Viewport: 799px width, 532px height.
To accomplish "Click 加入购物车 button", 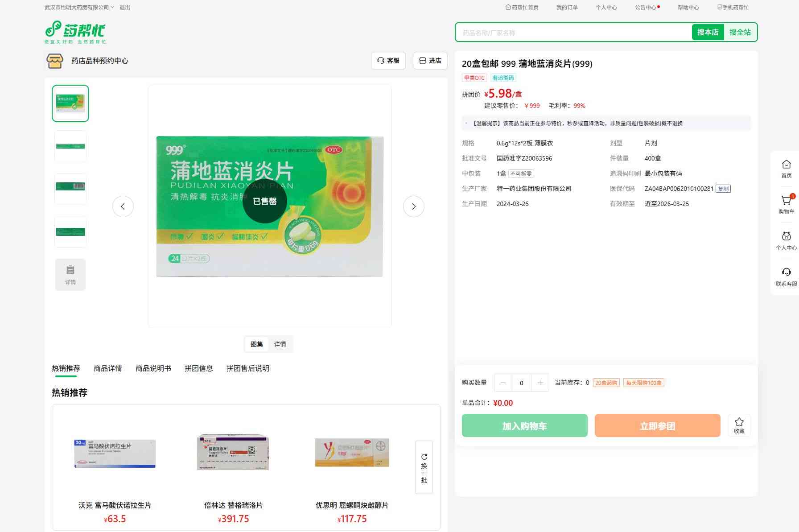I will pos(525,425).
